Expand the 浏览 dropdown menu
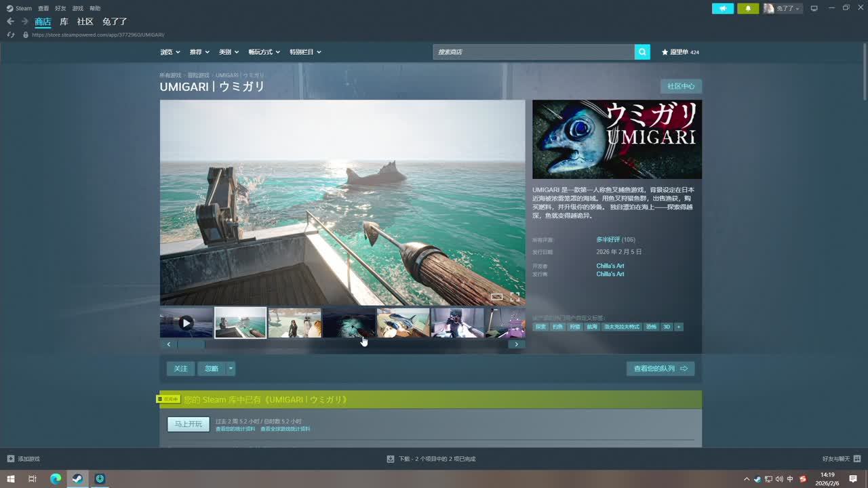Screen dimensions: 868x488 [170, 52]
